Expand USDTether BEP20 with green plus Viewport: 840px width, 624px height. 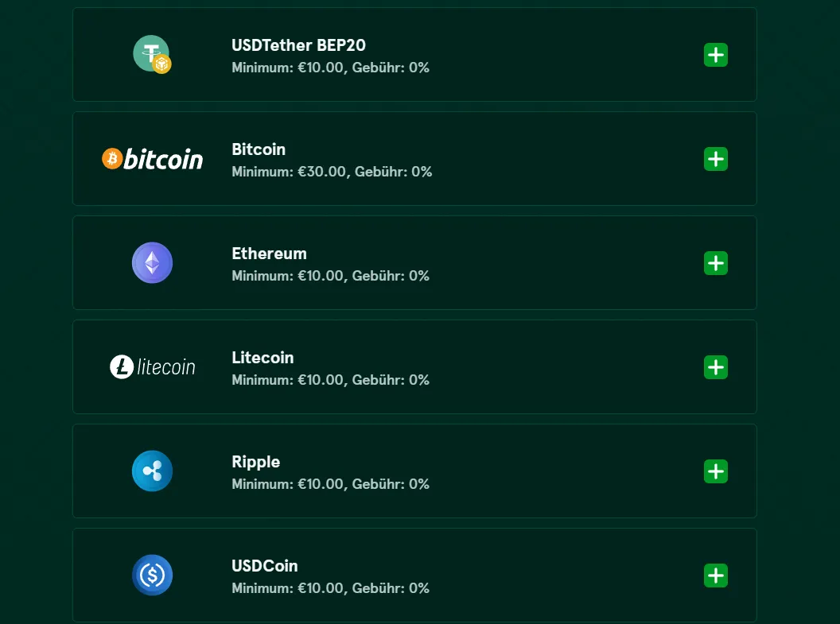(x=716, y=55)
